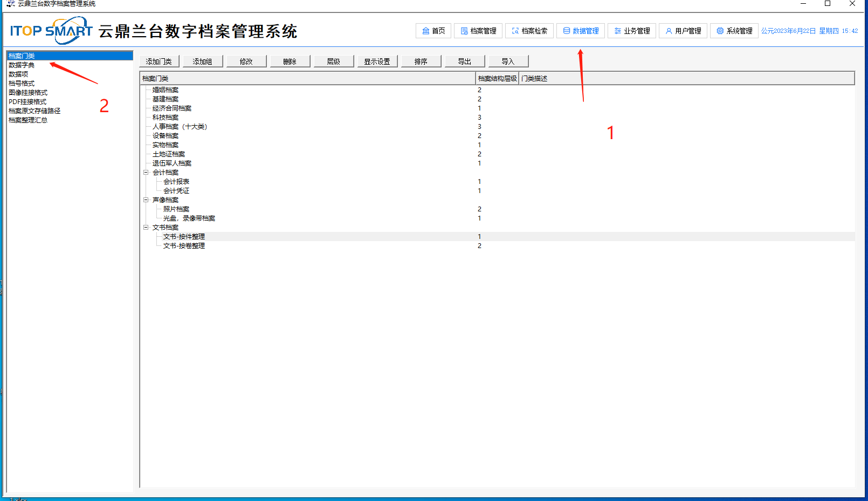Viewport: 868px width, 501px height.
Task: Click the 系统管理 gear icon
Action: (x=720, y=31)
